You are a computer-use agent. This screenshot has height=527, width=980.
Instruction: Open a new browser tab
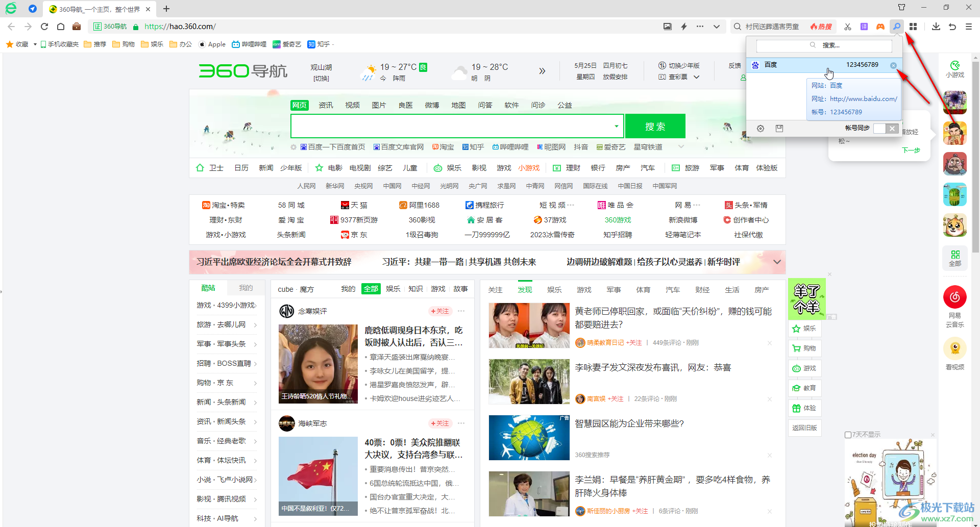tap(166, 9)
